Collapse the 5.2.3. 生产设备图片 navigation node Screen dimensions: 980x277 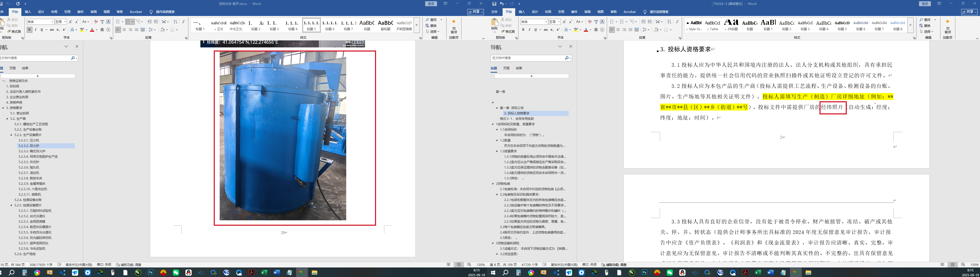(x=11, y=135)
